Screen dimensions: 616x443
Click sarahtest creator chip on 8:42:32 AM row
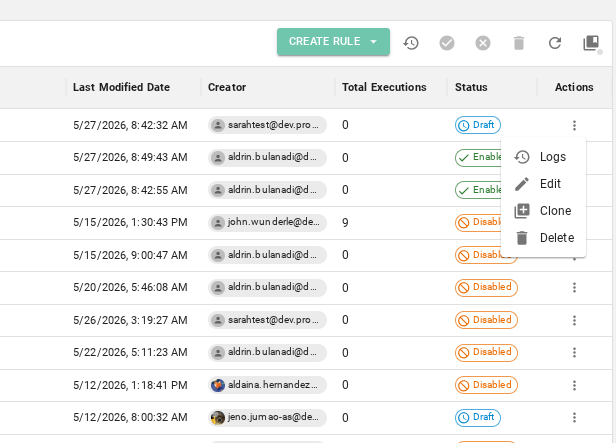tap(268, 125)
